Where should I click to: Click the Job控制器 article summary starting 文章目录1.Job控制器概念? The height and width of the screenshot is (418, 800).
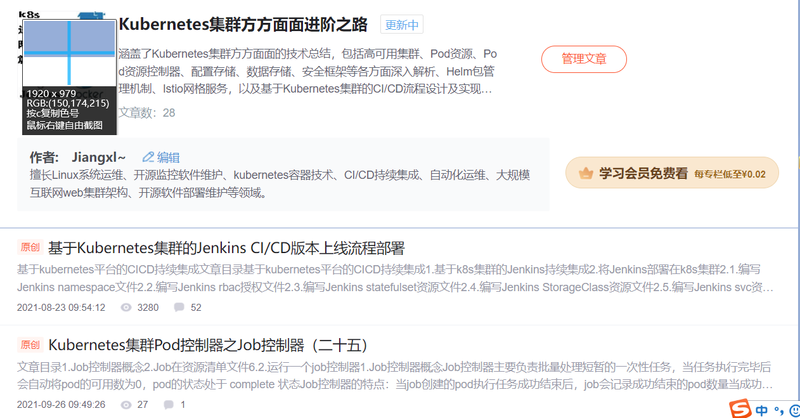[395, 376]
